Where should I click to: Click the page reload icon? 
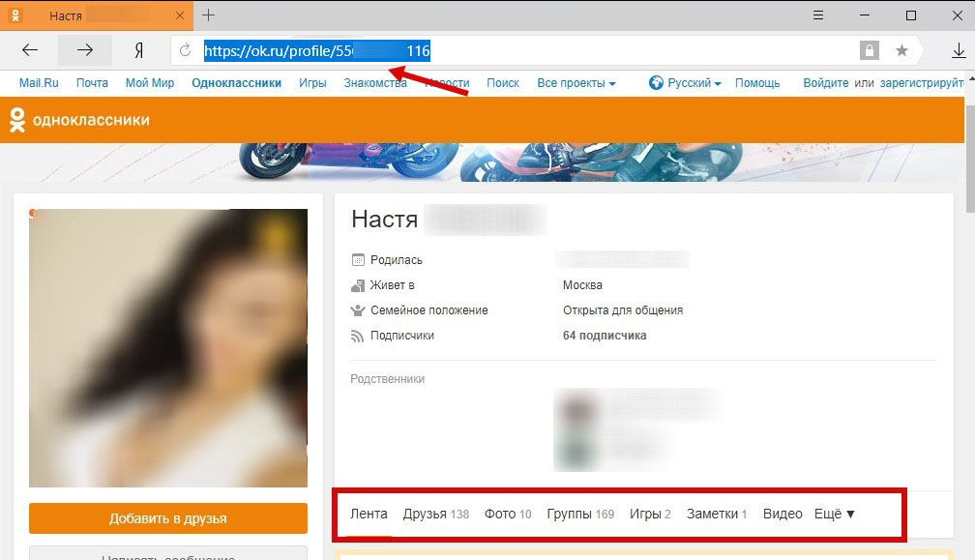click(x=185, y=51)
